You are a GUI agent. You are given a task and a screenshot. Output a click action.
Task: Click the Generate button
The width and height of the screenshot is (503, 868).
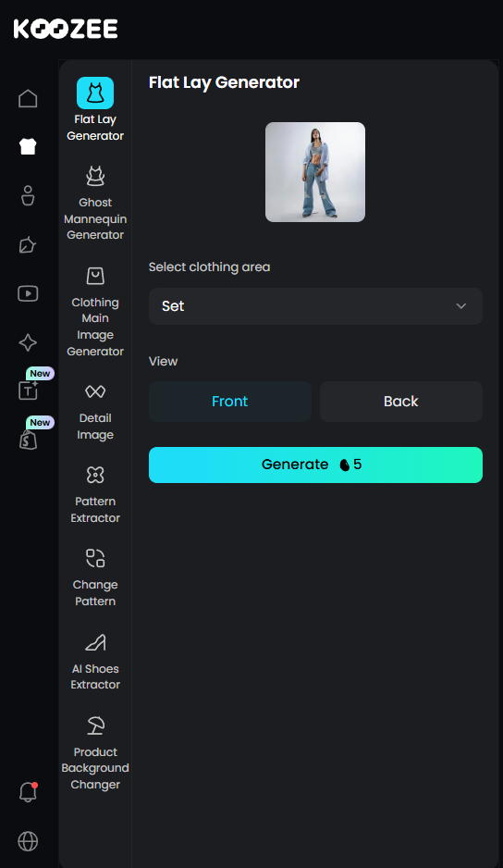click(315, 465)
